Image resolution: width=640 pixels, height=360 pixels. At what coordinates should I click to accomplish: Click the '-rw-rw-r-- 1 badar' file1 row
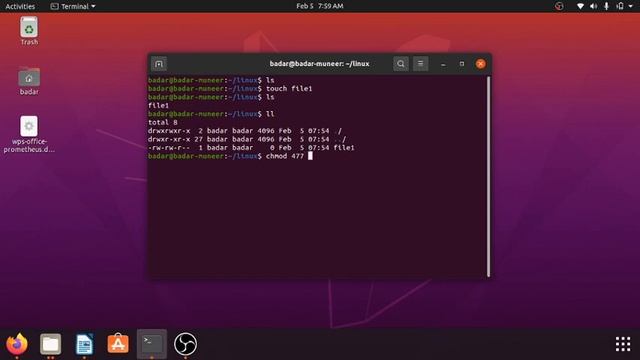tap(251, 148)
